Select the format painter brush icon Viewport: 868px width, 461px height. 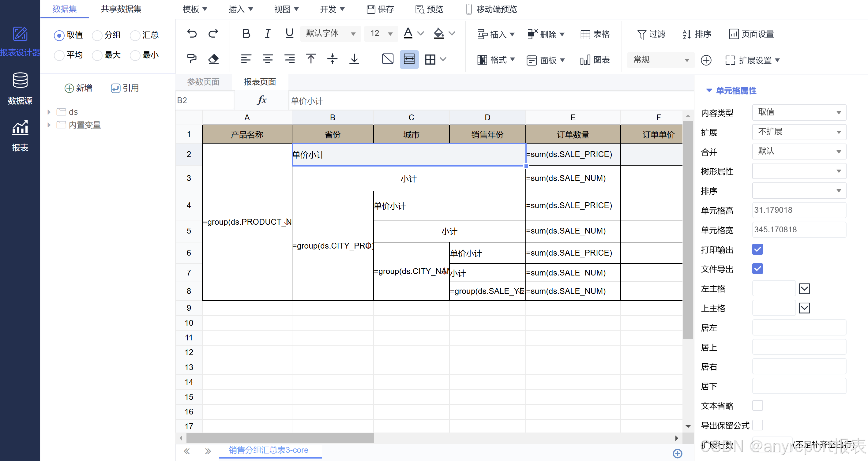coord(192,59)
